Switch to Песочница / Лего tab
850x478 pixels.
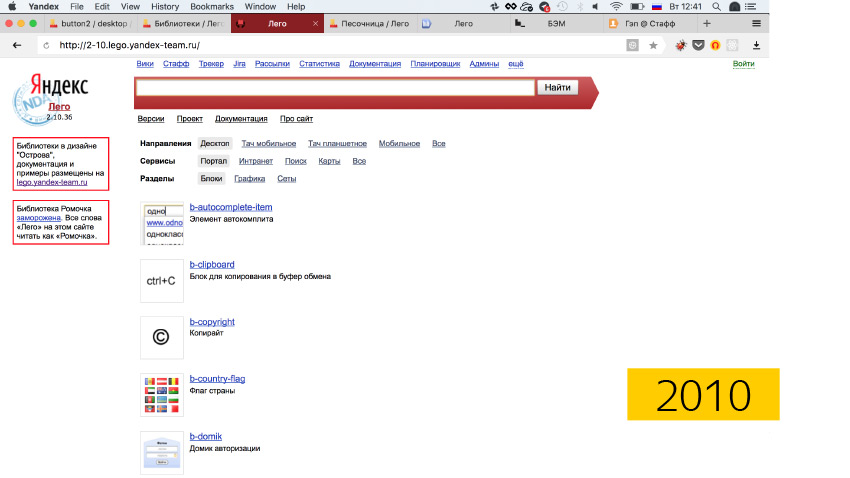(370, 23)
